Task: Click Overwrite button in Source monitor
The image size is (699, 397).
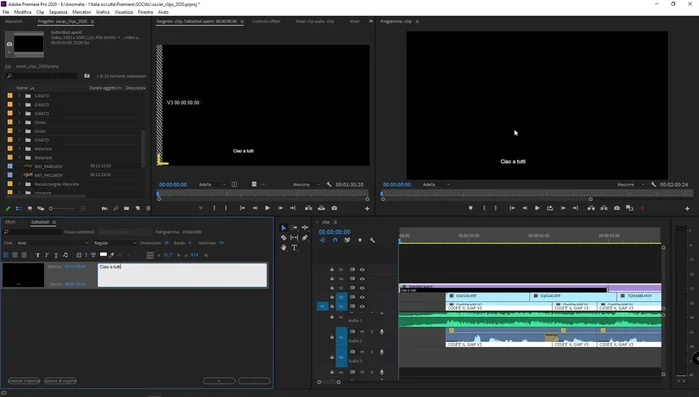Action: (321, 208)
